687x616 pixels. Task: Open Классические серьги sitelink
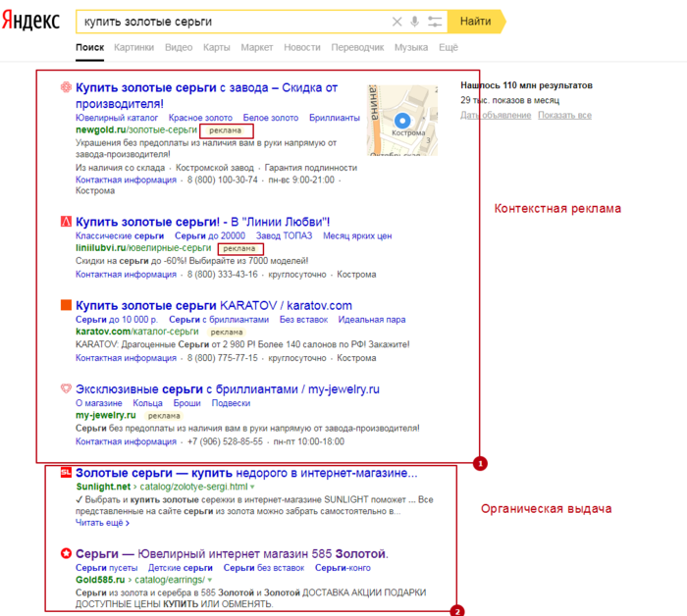[120, 235]
